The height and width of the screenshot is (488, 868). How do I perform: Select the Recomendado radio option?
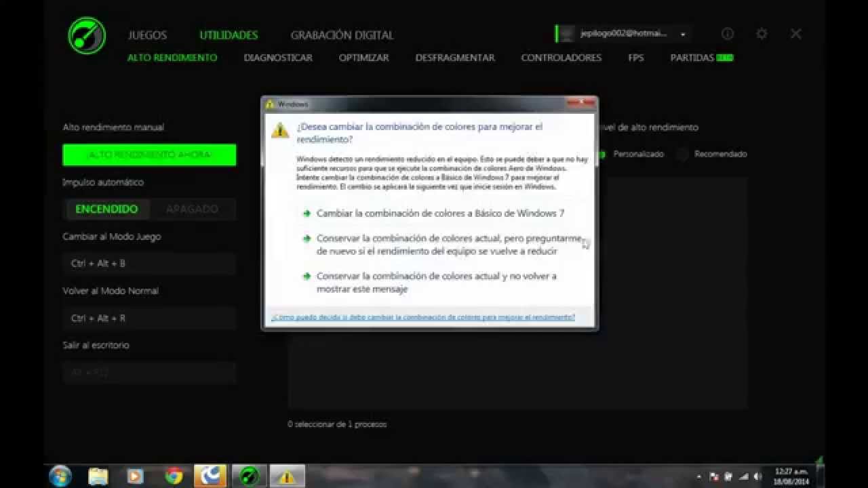(683, 155)
